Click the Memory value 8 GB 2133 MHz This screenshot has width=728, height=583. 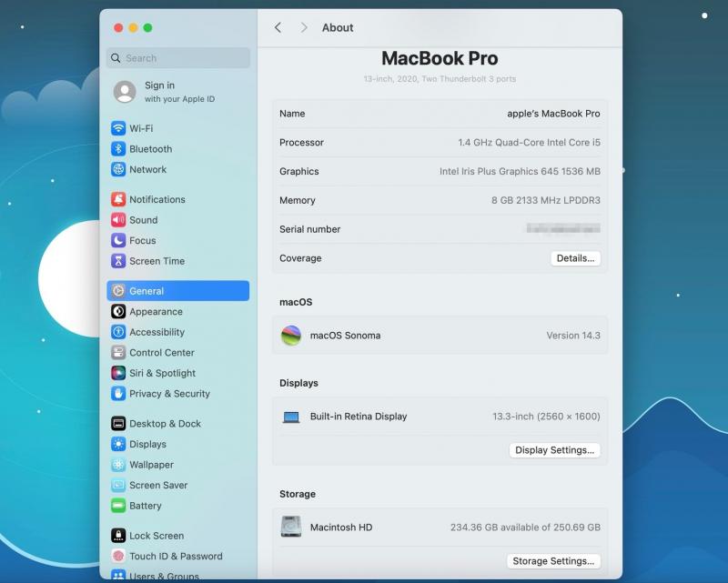pos(545,200)
